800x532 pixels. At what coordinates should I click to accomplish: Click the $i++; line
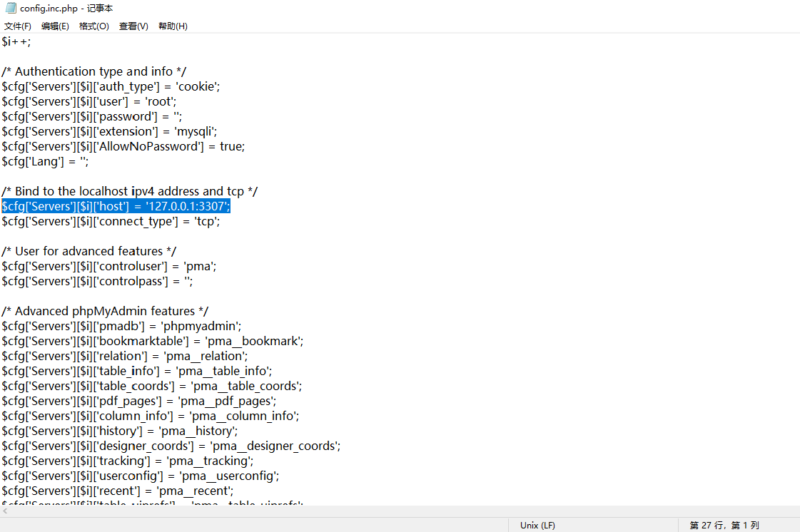16,42
